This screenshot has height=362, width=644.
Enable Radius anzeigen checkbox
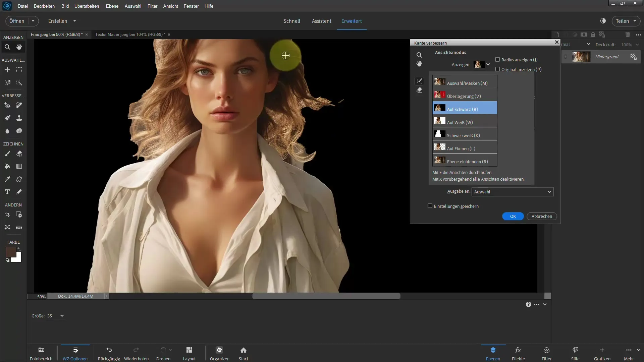497,60
